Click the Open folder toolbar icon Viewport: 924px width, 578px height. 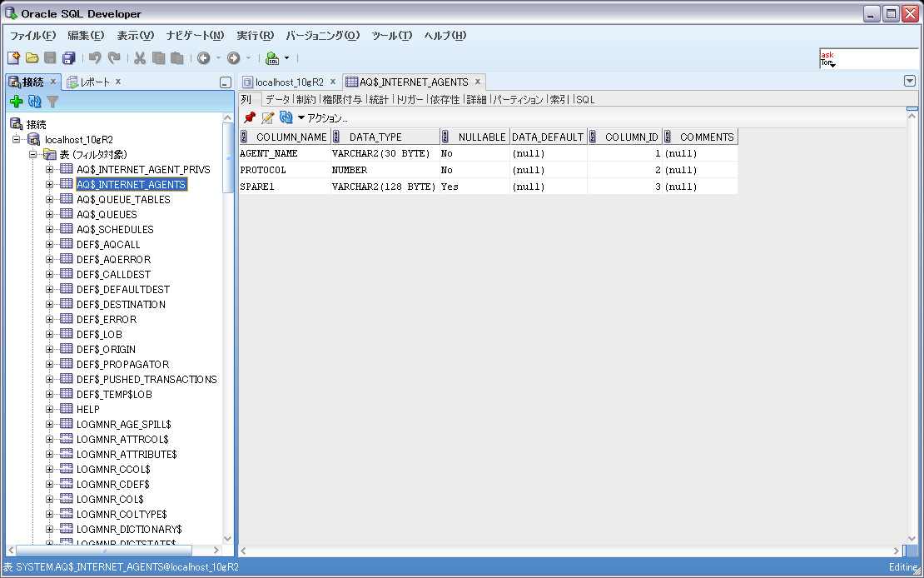click(x=32, y=57)
